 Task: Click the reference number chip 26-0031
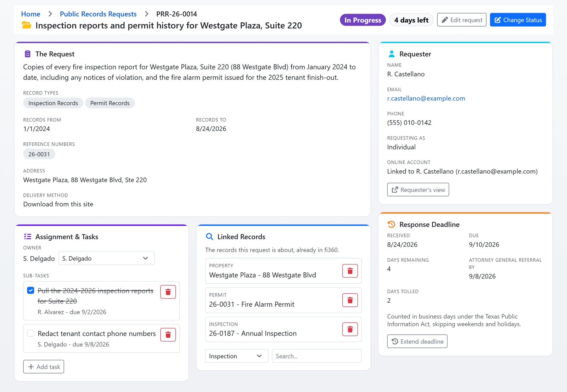(39, 154)
